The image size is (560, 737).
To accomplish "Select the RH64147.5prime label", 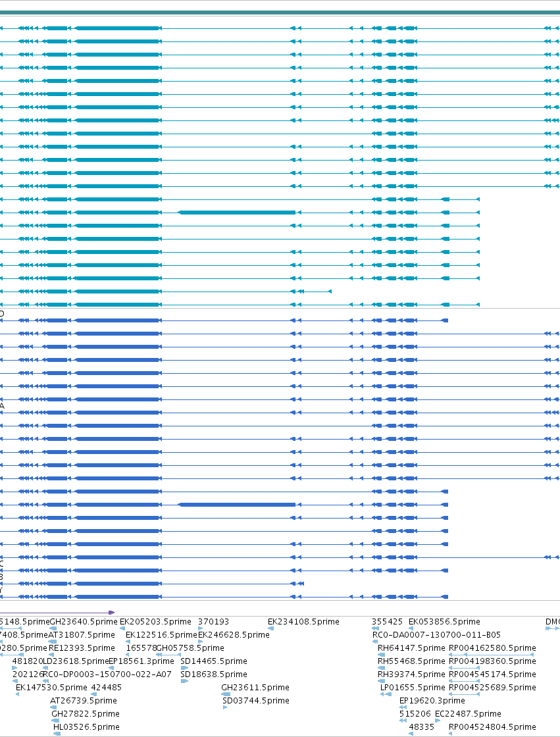I will pyautogui.click(x=411, y=648).
